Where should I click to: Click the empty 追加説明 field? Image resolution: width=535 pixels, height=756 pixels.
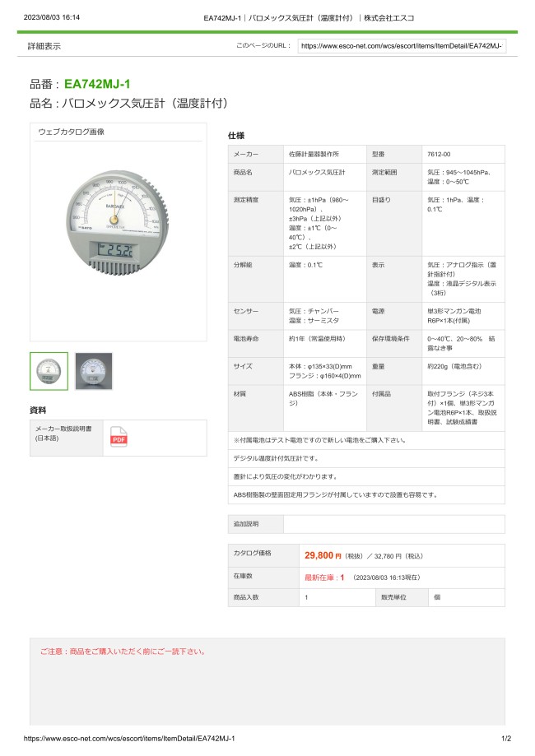(393, 524)
